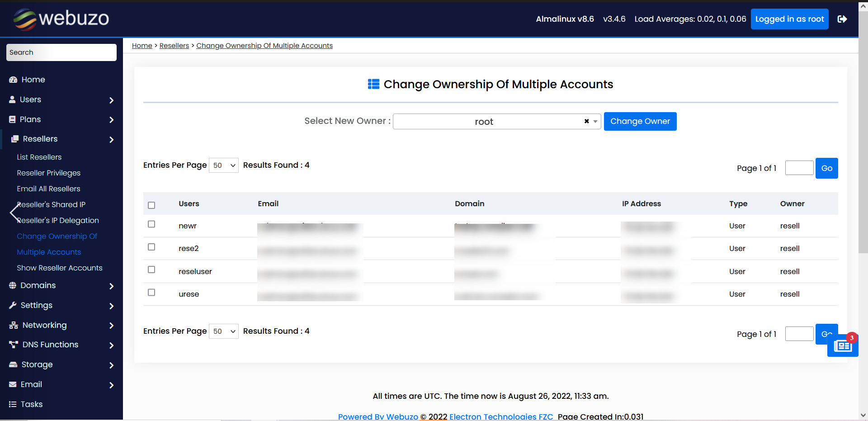Click the vertical page scrollbar
Image resolution: width=868 pixels, height=421 pixels.
point(863,136)
